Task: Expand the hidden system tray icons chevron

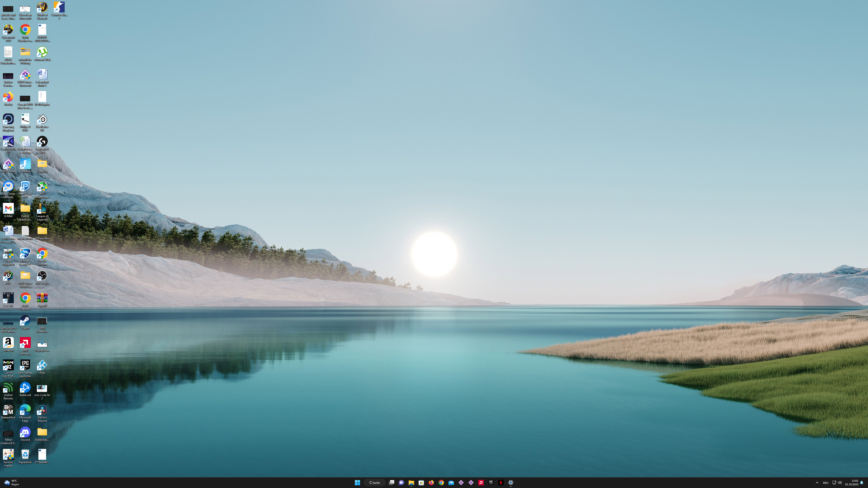Action: click(x=817, y=483)
